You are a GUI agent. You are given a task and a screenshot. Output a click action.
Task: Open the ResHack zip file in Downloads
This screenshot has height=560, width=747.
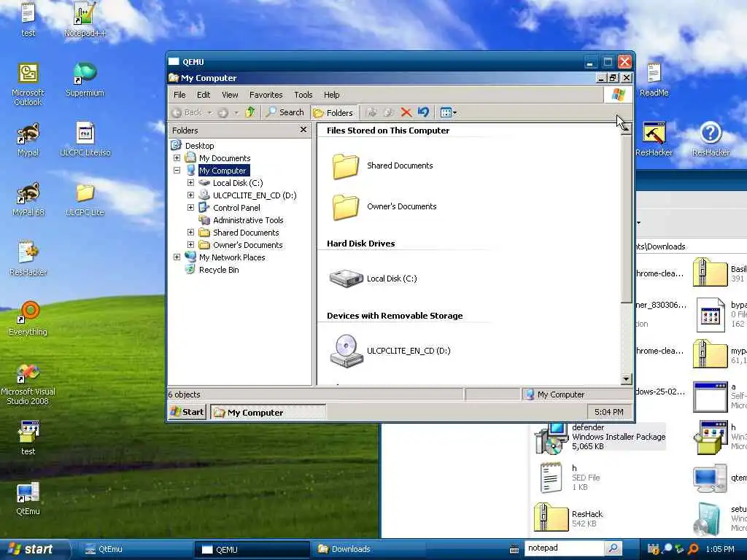point(569,518)
